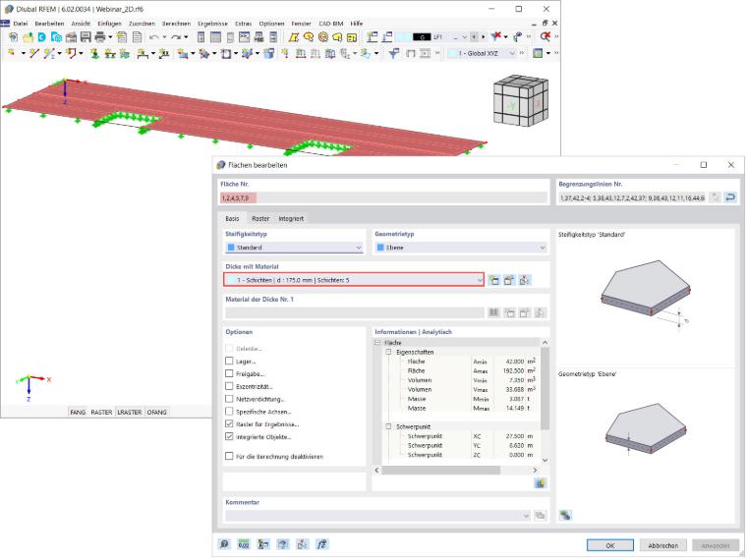Viewport: 747px width, 560px height.
Task: Enable the Freigabe... option checkbox
Action: (229, 373)
